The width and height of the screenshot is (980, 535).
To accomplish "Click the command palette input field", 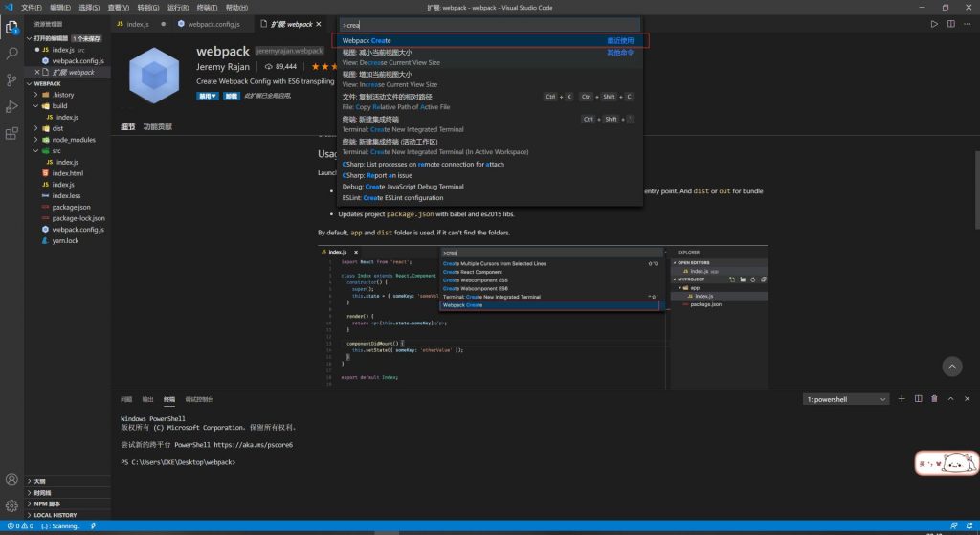I will [488, 25].
